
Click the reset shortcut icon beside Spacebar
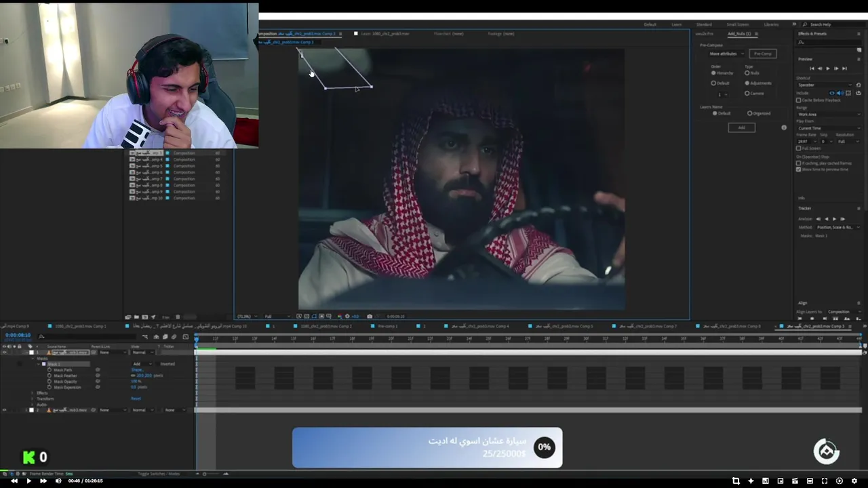click(x=859, y=85)
